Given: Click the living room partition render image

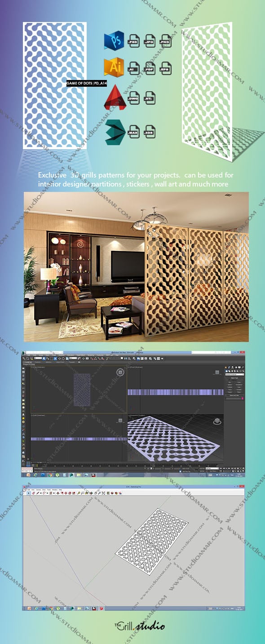Looking at the screenshot, I should click(x=136, y=267).
